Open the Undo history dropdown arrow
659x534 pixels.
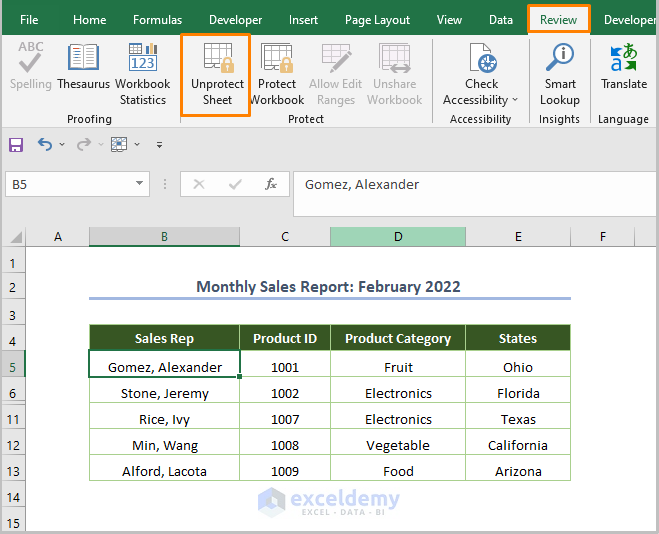62,145
